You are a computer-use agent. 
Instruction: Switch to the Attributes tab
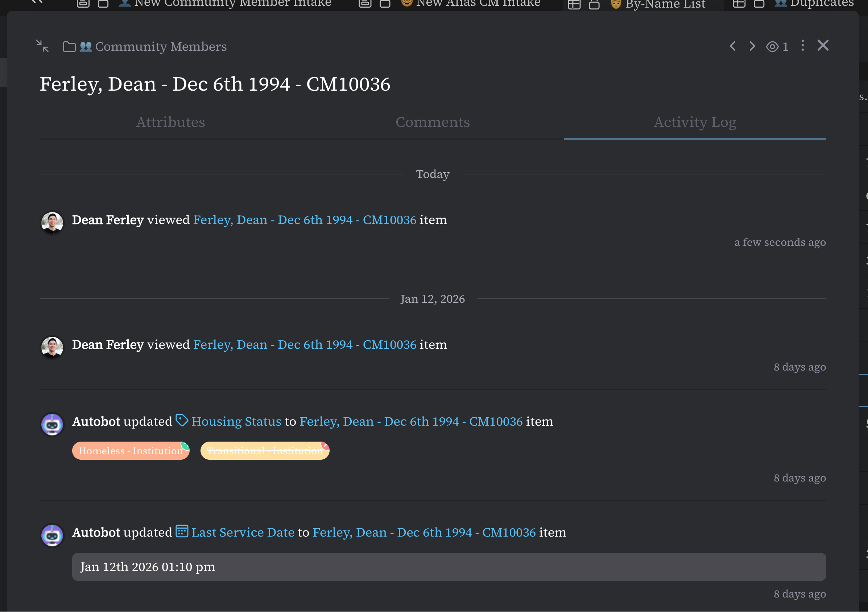tap(170, 122)
